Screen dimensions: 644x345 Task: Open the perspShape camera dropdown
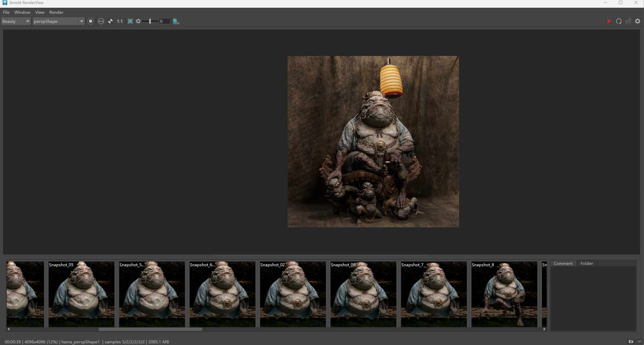(58, 21)
